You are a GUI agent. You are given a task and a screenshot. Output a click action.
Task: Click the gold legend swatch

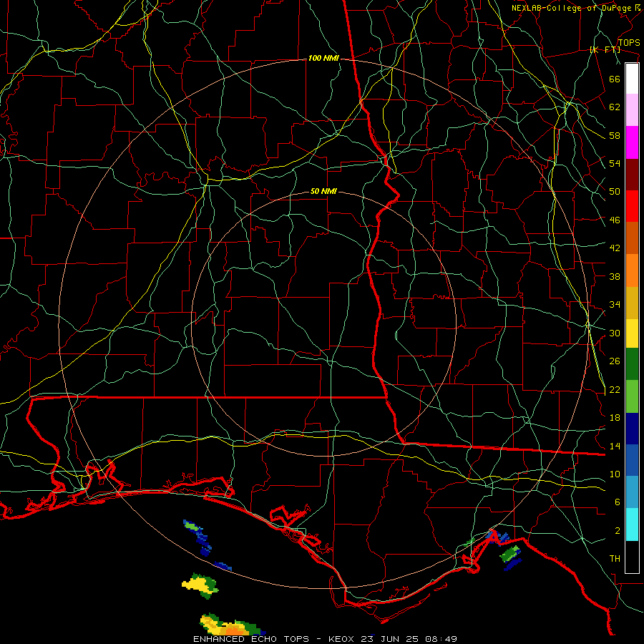click(632, 303)
